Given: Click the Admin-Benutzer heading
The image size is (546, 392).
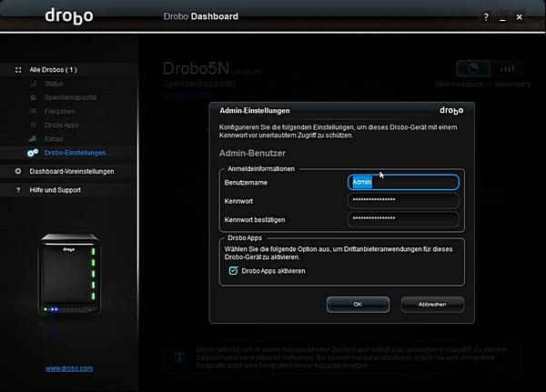Looking at the screenshot, I should (x=252, y=153).
